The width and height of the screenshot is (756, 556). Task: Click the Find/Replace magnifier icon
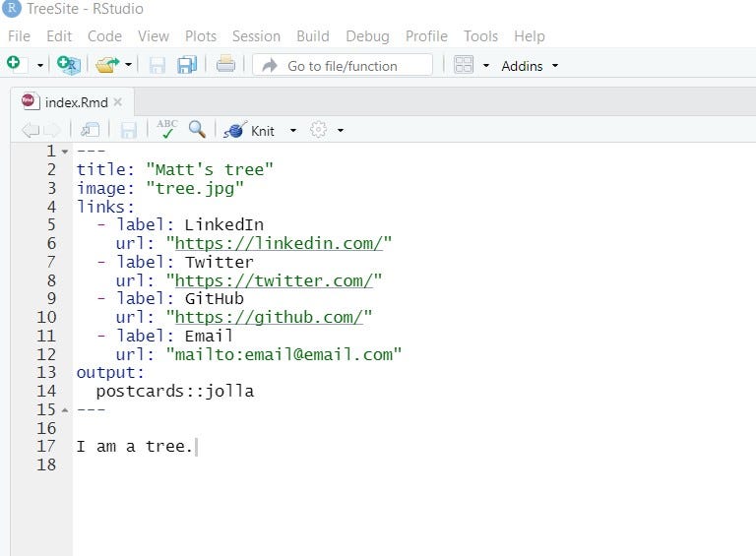click(197, 129)
